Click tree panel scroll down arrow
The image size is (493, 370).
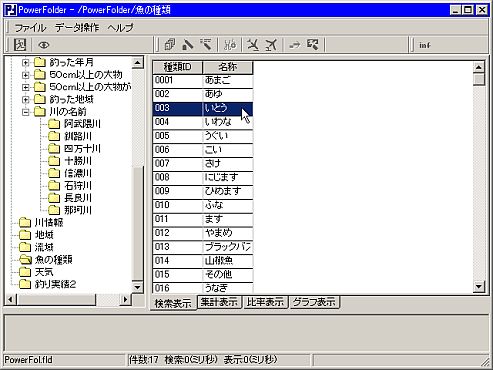click(x=138, y=287)
